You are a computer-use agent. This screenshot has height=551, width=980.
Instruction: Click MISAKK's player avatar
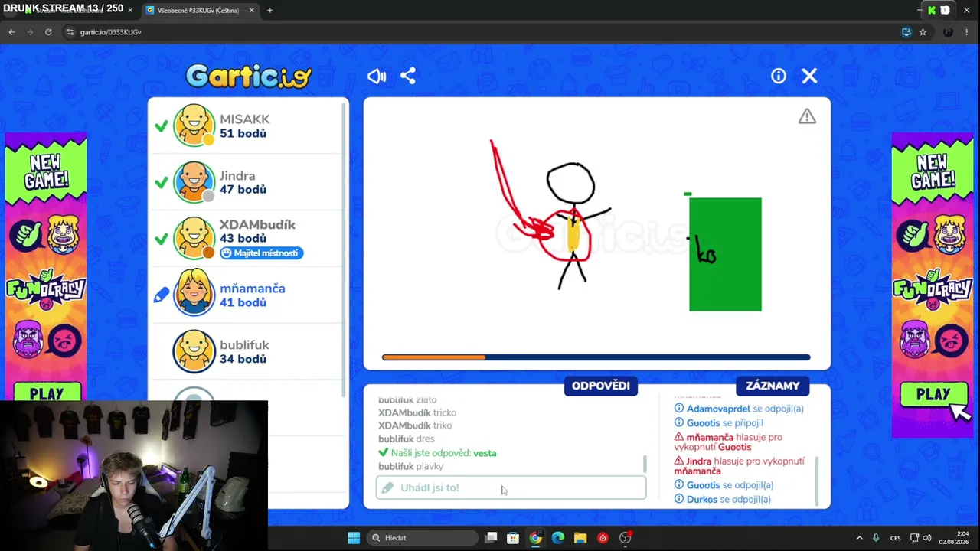[x=194, y=126]
